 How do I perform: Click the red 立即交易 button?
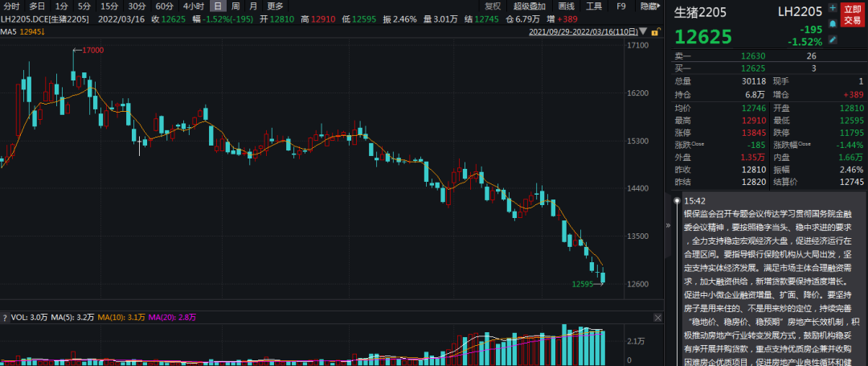click(x=852, y=15)
